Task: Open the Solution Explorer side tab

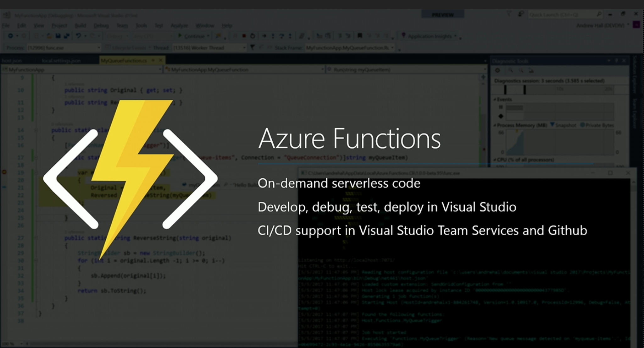Action: pyautogui.click(x=635, y=75)
